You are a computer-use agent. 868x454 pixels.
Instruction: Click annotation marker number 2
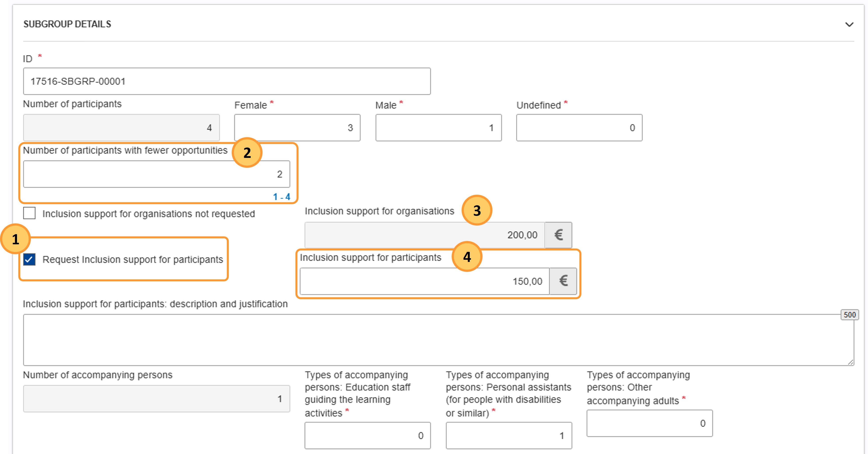click(247, 153)
